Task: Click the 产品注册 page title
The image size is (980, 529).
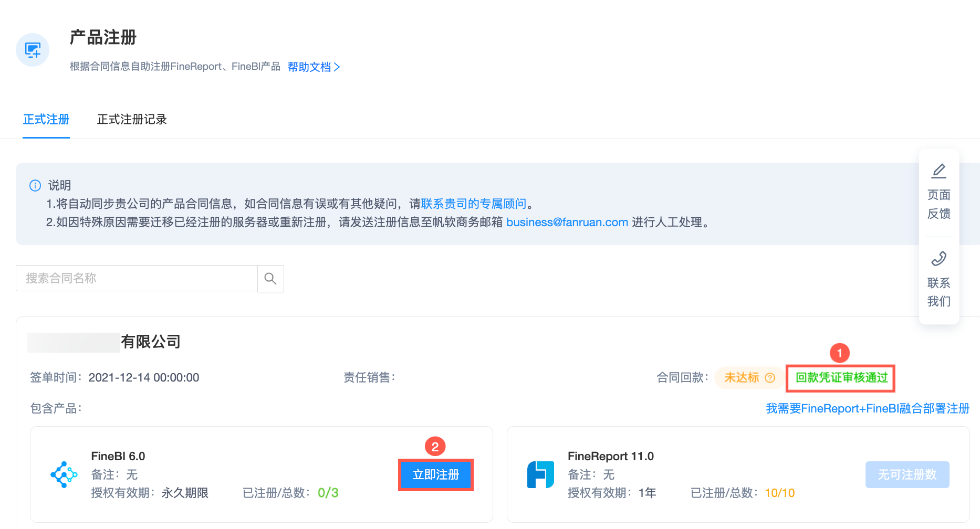Action: [103, 38]
